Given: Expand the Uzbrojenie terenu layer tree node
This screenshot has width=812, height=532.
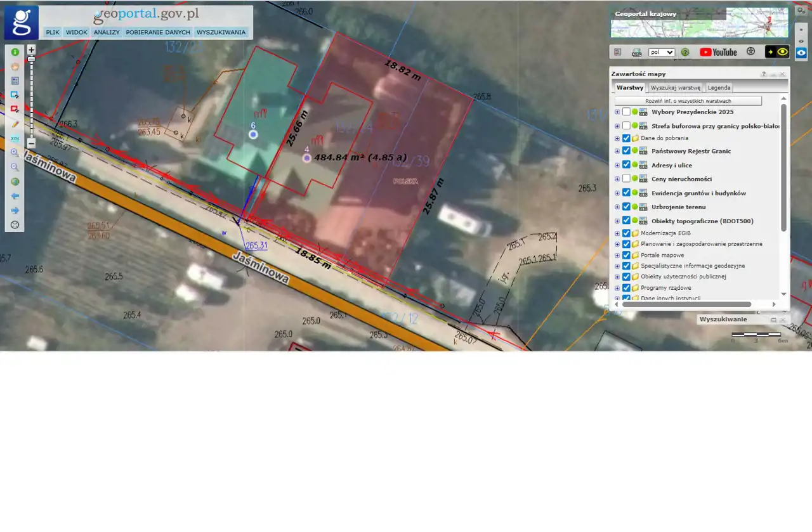Looking at the screenshot, I should tap(617, 207).
